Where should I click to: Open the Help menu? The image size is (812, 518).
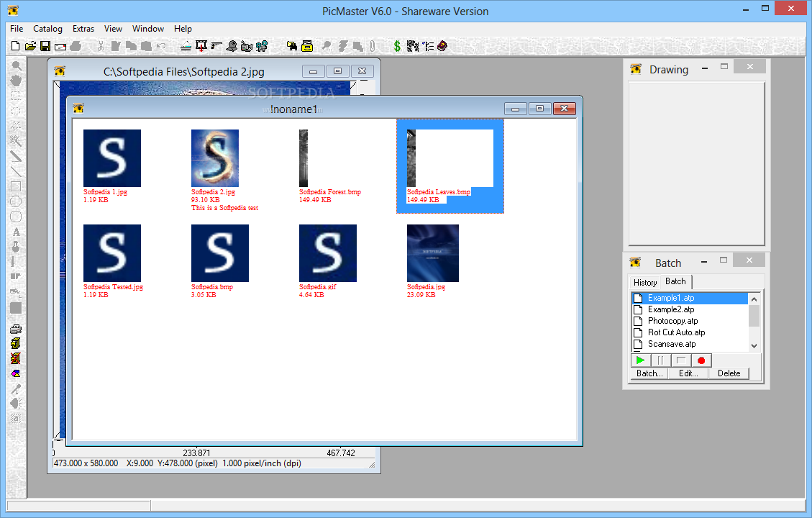183,29
